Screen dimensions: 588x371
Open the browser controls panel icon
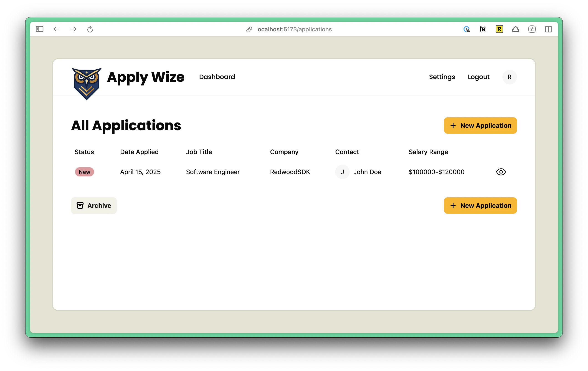coord(532,29)
